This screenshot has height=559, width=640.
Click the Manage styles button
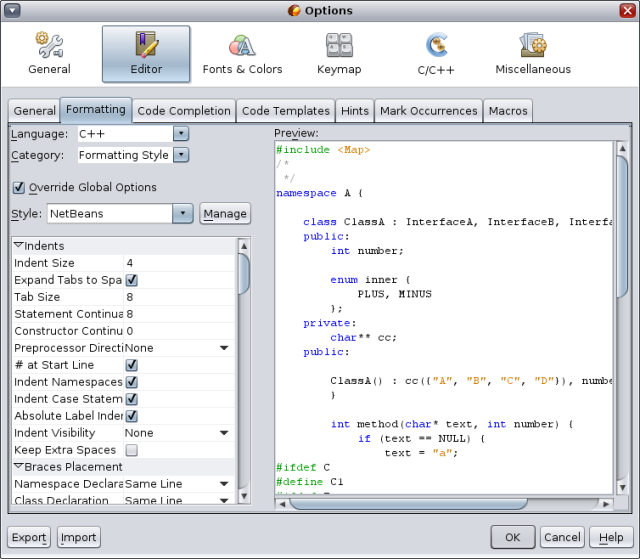pos(225,213)
